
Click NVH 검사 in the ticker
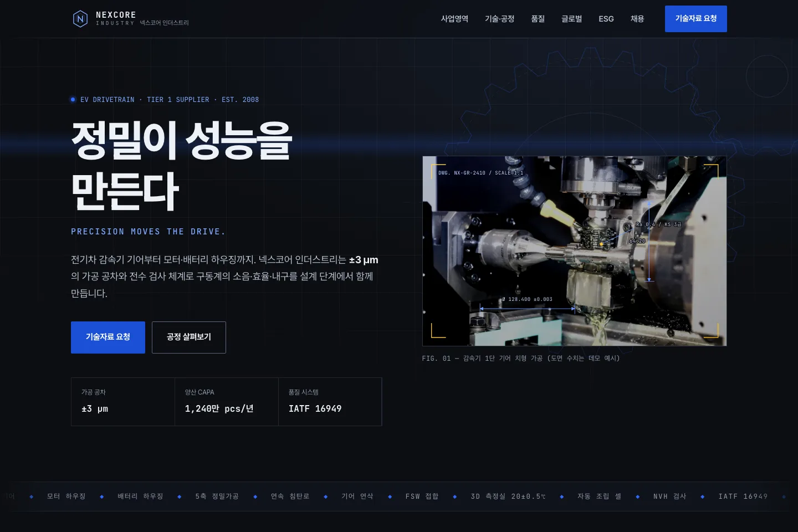pos(670,497)
